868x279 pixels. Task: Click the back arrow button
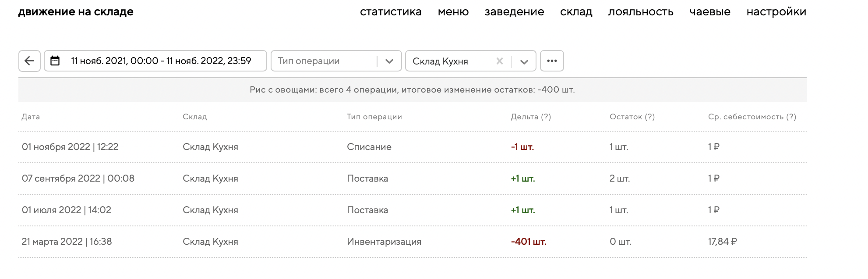[x=29, y=61]
